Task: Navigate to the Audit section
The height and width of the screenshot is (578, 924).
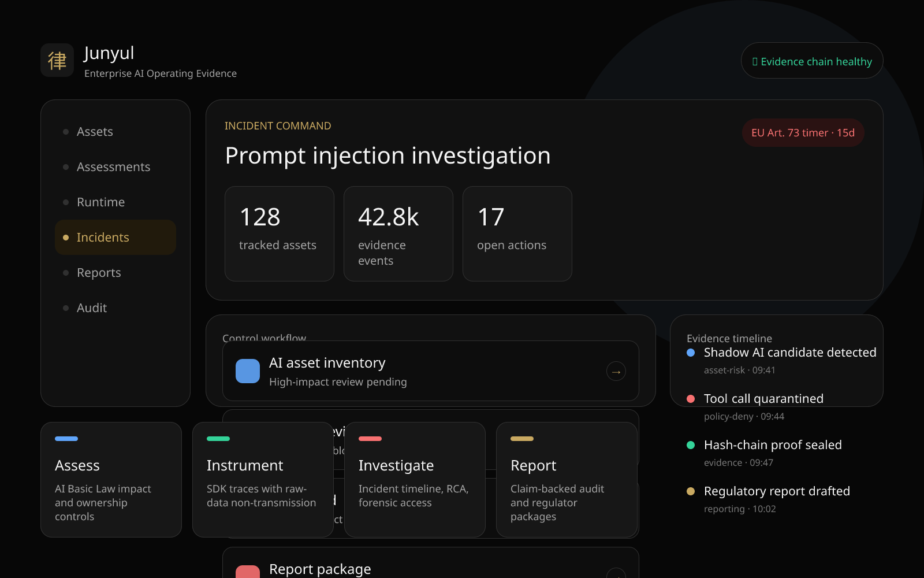Action: coord(115,308)
